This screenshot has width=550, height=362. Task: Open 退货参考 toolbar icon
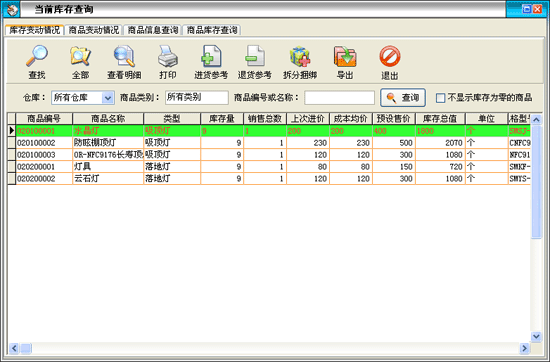pyautogui.click(x=255, y=56)
